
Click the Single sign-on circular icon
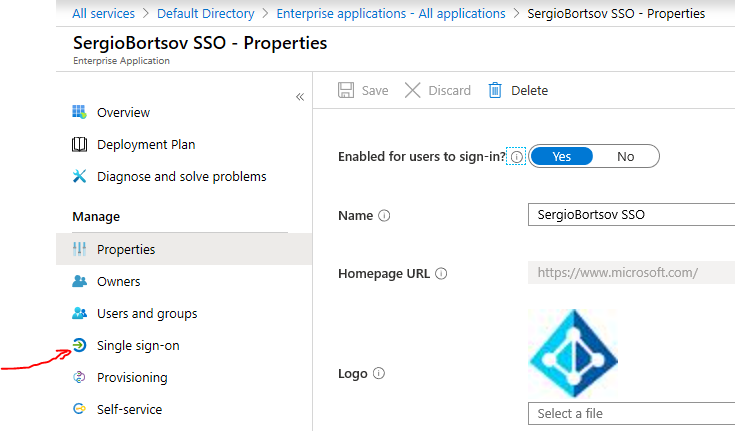point(80,345)
